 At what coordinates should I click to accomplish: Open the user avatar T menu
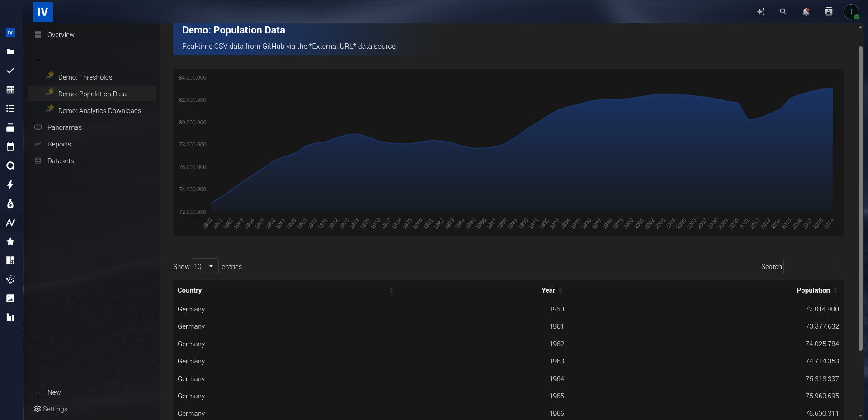point(851,12)
